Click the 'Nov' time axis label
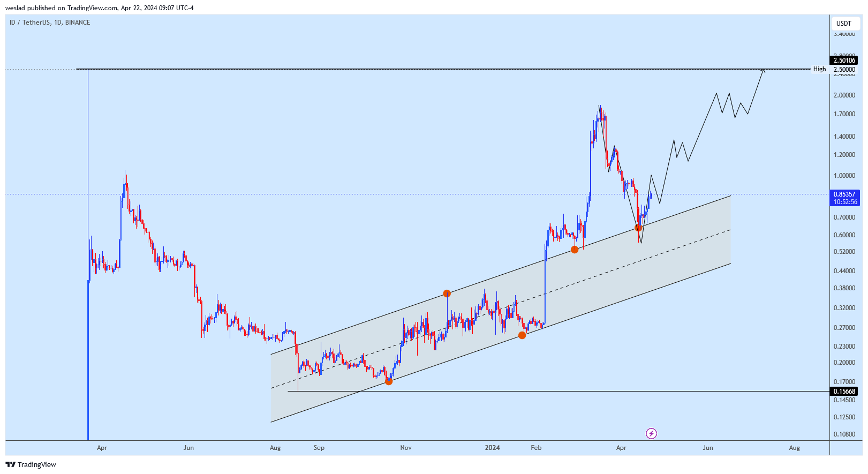Image resolution: width=868 pixels, height=474 pixels. 406,448
